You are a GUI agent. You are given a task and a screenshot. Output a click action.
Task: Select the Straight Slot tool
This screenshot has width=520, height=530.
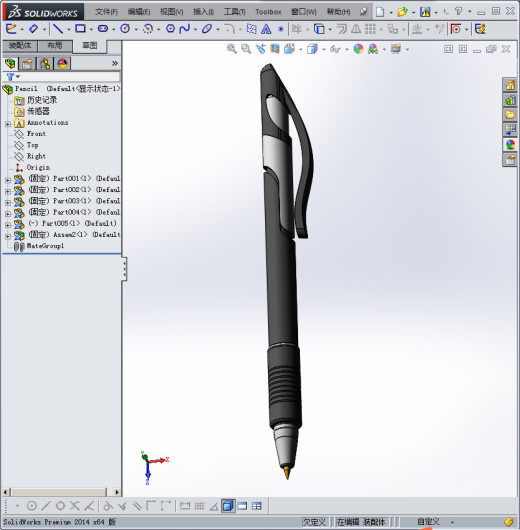(x=103, y=29)
